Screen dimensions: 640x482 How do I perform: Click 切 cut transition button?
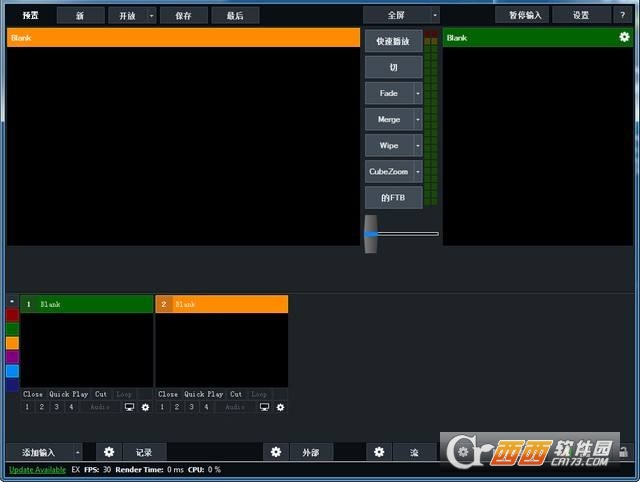tap(393, 67)
